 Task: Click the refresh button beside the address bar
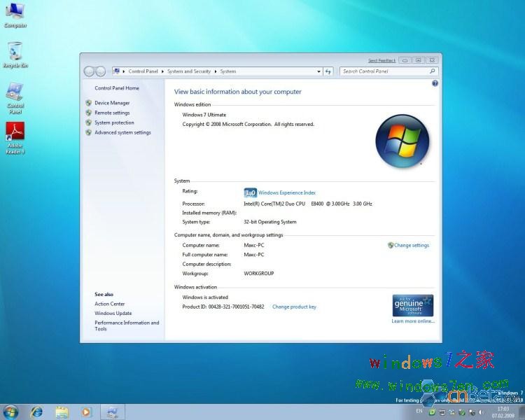click(x=329, y=71)
